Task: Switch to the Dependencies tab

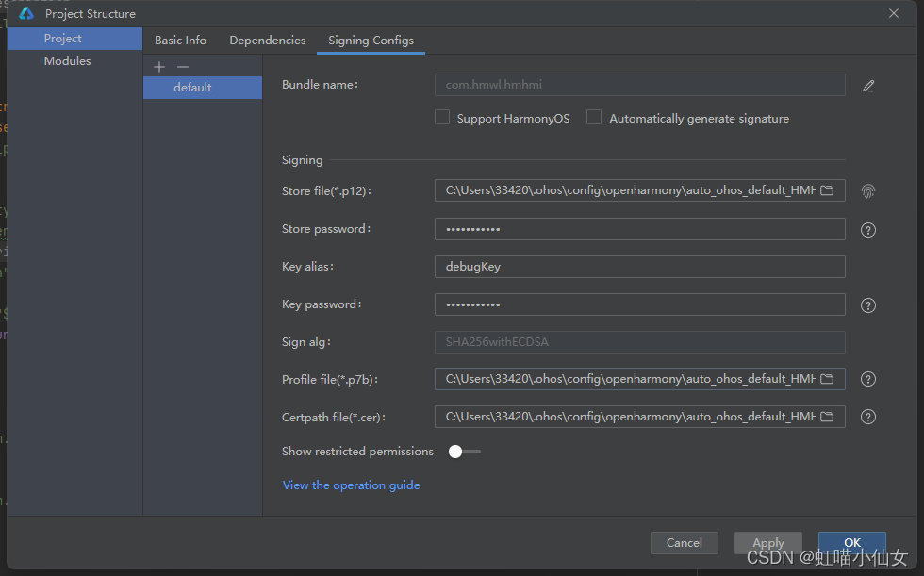Action: click(267, 41)
